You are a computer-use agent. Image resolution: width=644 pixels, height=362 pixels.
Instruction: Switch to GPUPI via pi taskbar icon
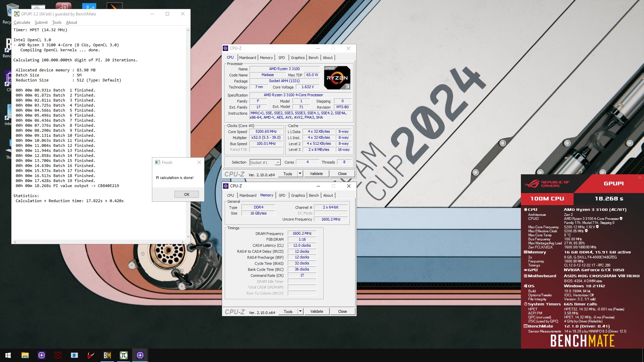click(124, 355)
